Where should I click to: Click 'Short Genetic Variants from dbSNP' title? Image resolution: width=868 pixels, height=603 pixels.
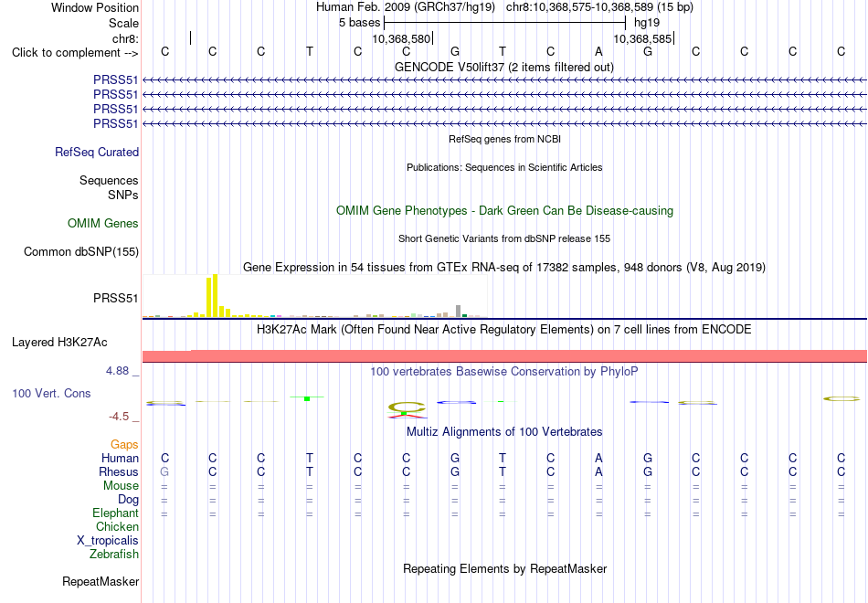pyautogui.click(x=503, y=238)
